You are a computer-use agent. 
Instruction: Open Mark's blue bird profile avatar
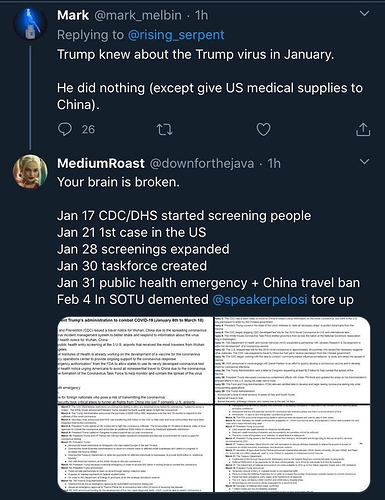click(30, 24)
